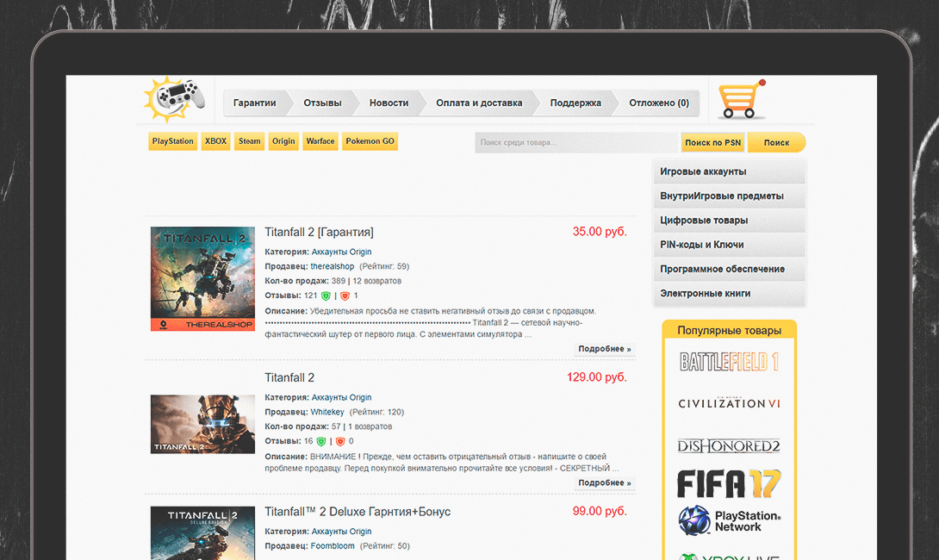Click the Популярные товары header
Screen dimensions: 939x560
(x=729, y=330)
